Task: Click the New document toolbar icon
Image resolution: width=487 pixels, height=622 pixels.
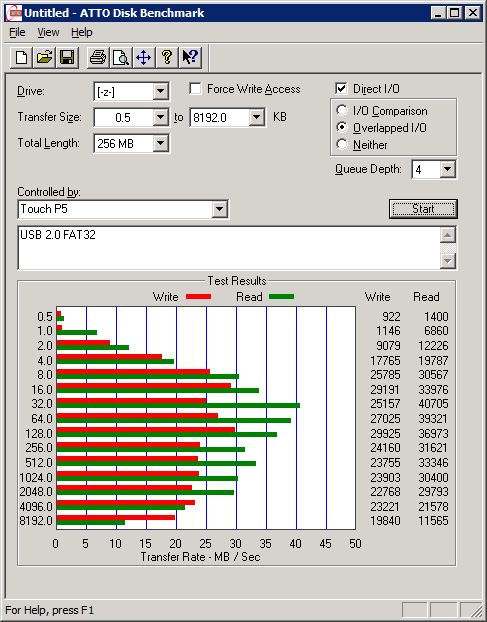Action: coord(22,58)
